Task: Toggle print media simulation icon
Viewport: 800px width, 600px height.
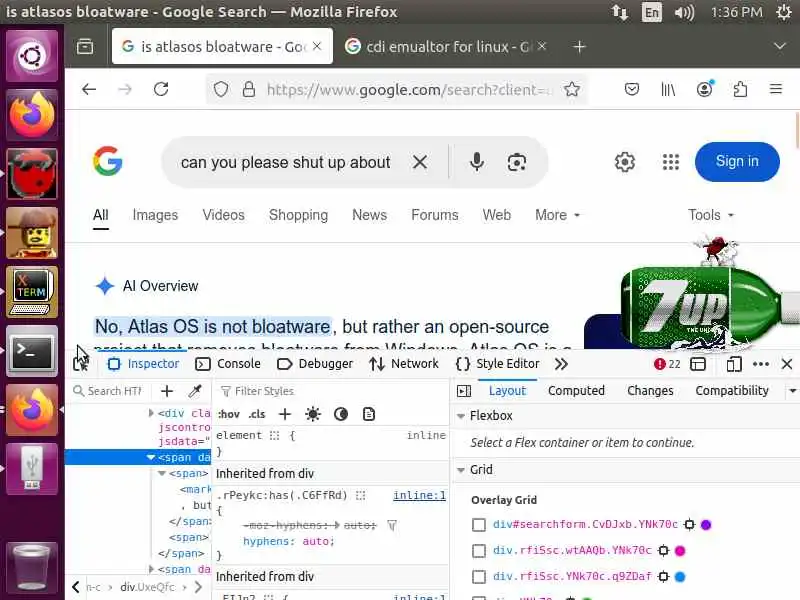Action: pyautogui.click(x=369, y=414)
